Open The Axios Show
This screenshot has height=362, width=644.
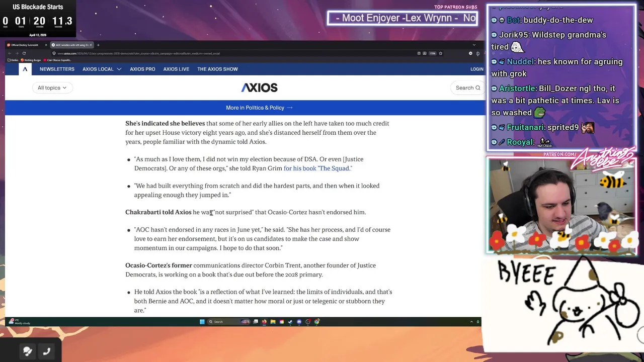217,69
